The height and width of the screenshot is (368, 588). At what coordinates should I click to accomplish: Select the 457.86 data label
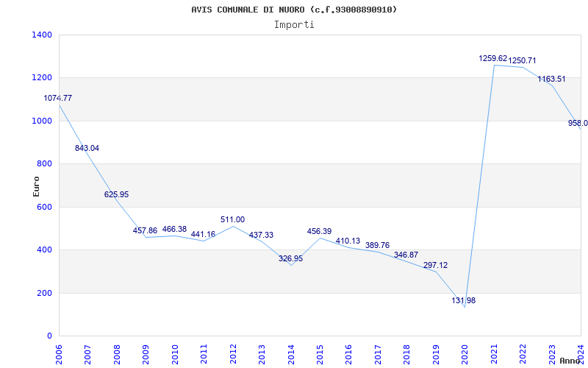click(x=145, y=230)
